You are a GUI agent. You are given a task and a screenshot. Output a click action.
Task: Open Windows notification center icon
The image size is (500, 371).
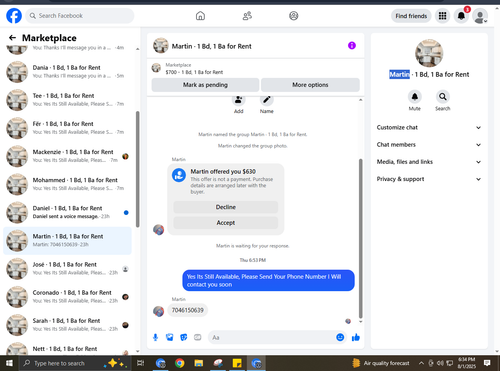[487, 363]
